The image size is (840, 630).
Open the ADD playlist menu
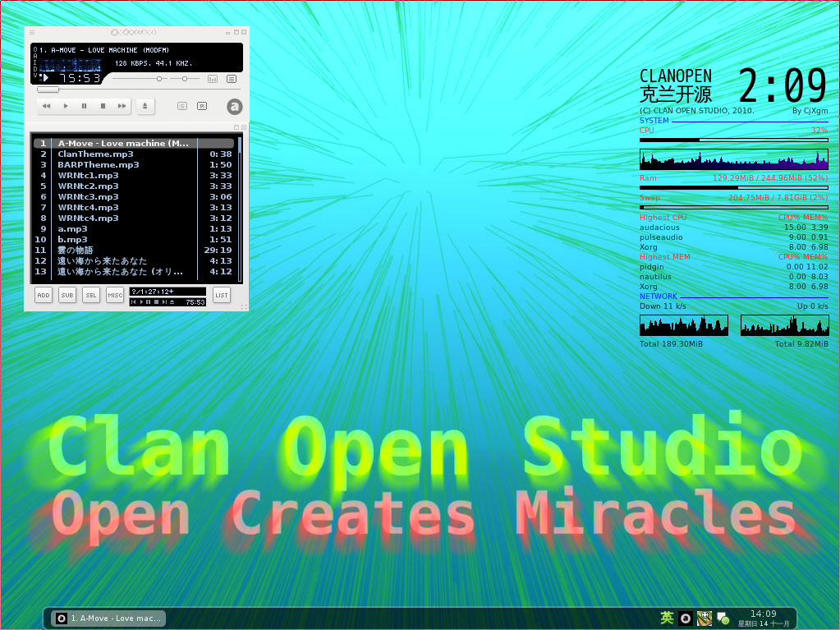coord(44,295)
